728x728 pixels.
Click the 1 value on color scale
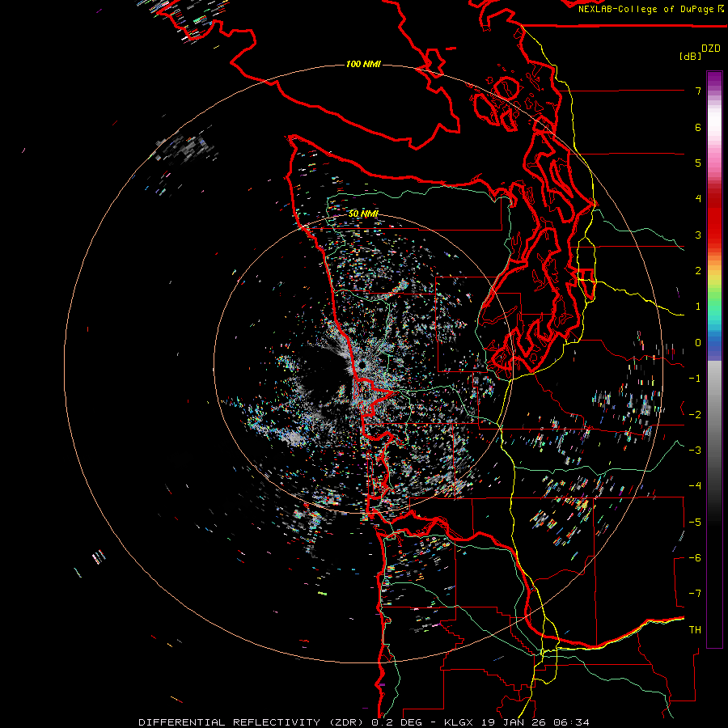tap(698, 307)
